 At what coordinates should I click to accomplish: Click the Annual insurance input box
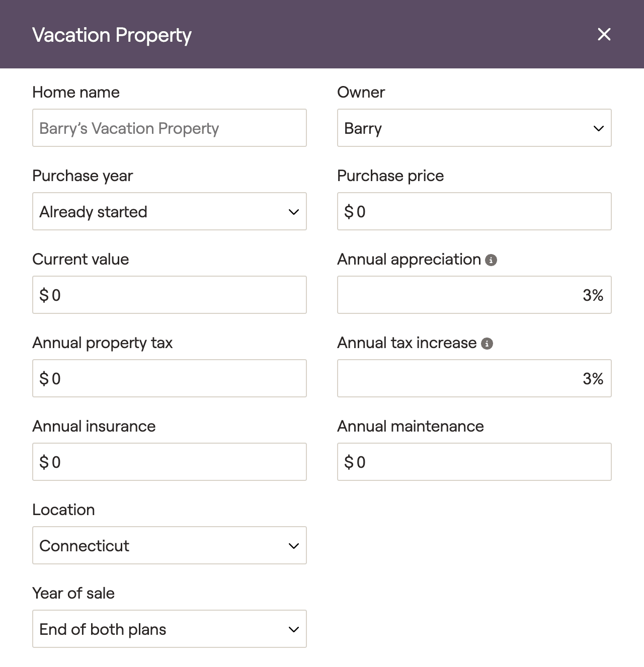[x=169, y=462]
